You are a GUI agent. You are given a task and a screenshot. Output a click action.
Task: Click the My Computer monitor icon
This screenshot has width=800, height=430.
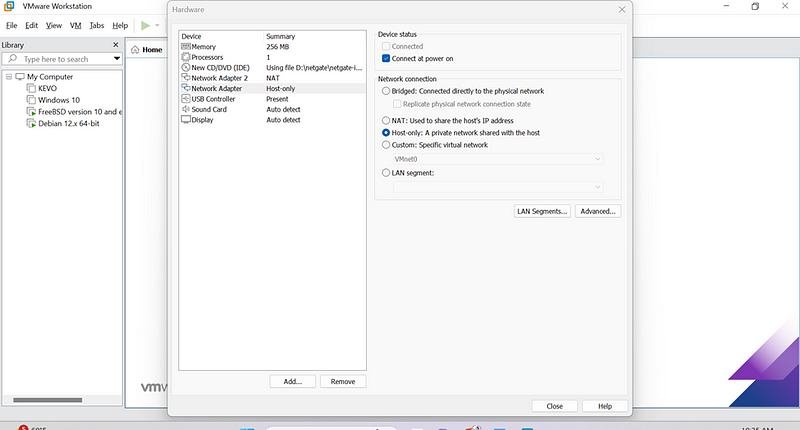(20, 77)
